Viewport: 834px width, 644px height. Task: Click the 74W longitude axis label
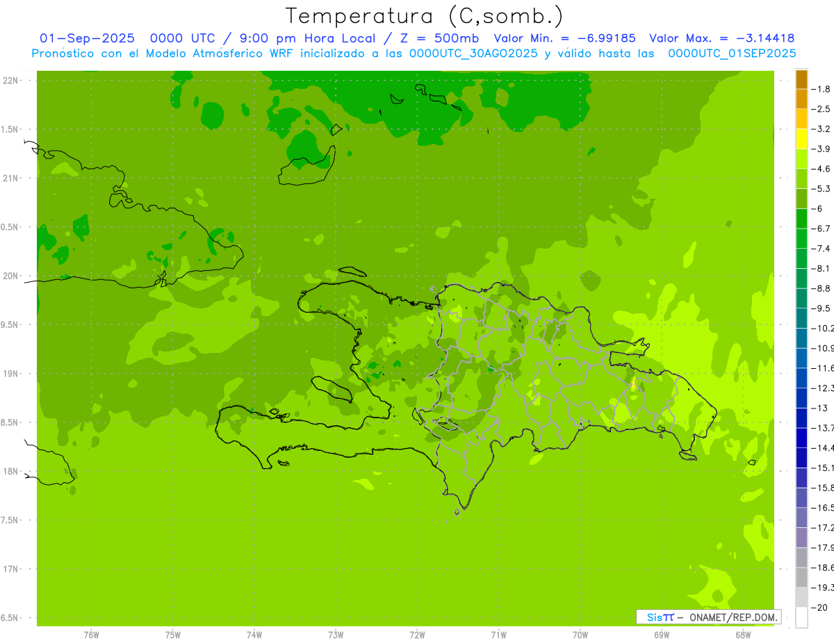(254, 635)
